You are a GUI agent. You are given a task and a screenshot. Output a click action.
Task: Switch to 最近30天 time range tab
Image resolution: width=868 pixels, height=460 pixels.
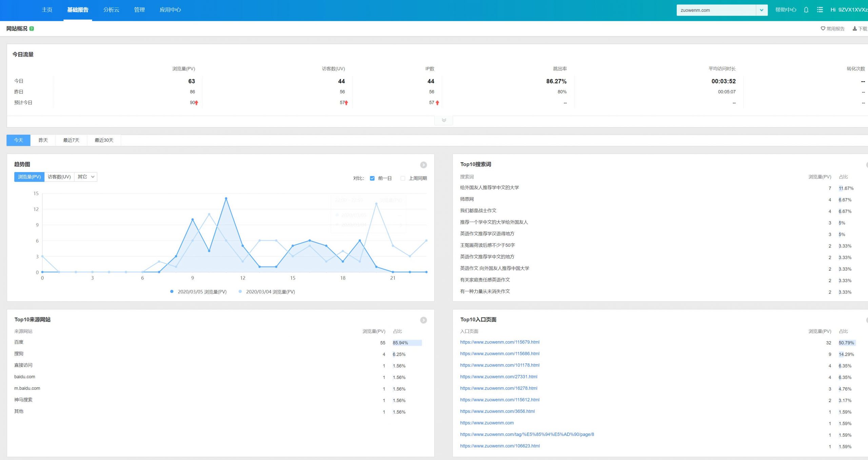(104, 140)
